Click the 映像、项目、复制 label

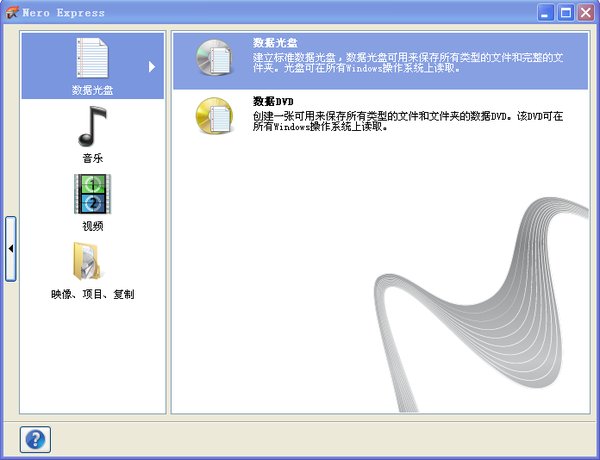pos(93,294)
